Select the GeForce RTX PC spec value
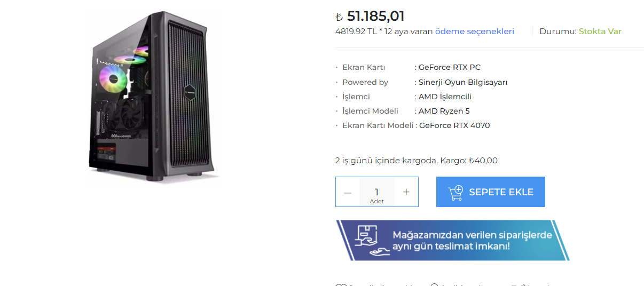The image size is (644, 286). tap(450, 67)
